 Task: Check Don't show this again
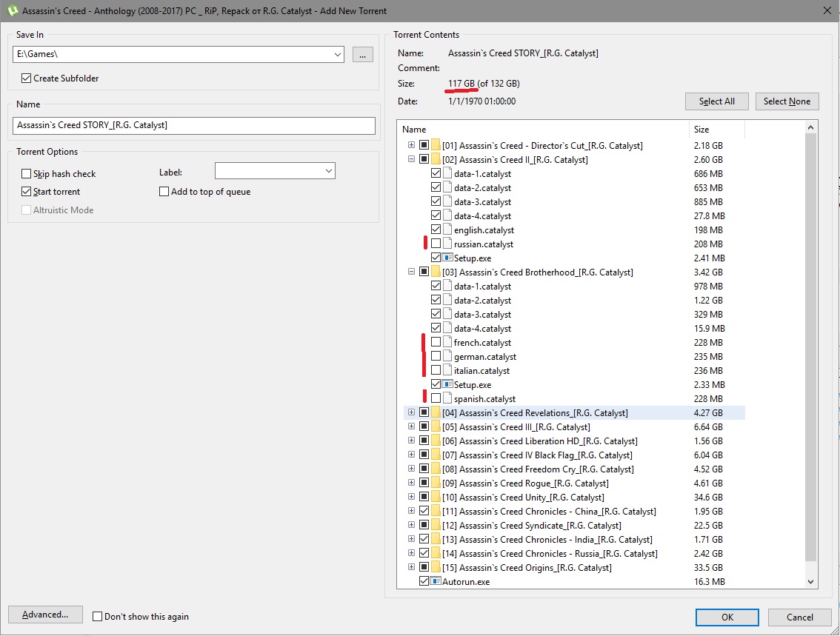coord(97,616)
